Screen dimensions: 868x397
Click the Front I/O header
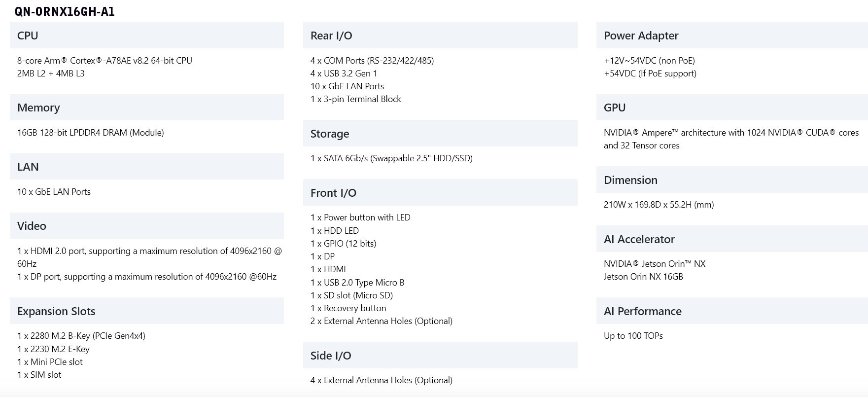[x=440, y=192]
